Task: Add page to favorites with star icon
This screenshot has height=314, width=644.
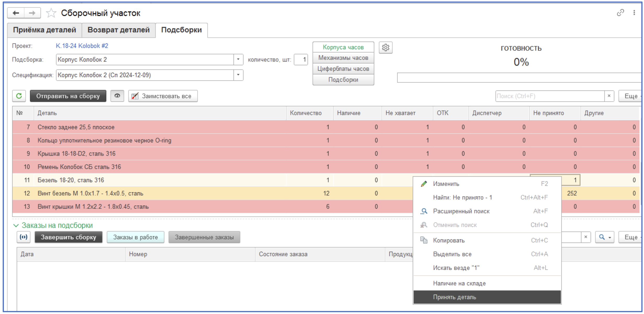Action: [x=51, y=13]
